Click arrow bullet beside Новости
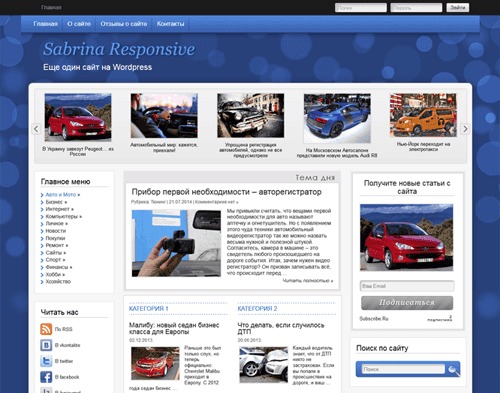This screenshot has width=500, height=393. coord(42,231)
